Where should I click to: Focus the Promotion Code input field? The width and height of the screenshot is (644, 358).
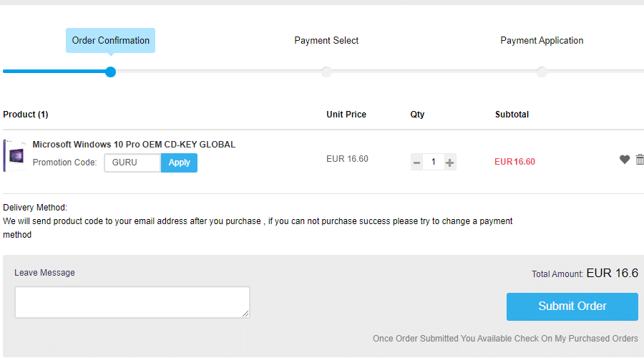point(132,163)
